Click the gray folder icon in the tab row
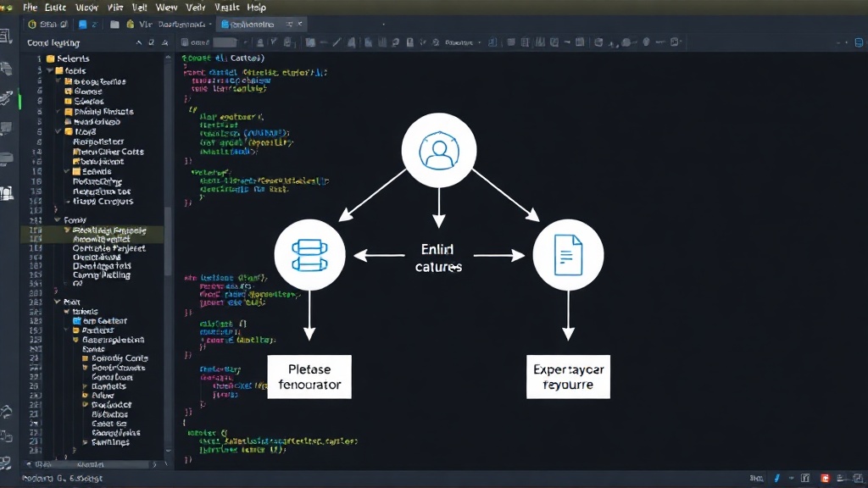Screen dimensions: 868x488 pos(114,24)
